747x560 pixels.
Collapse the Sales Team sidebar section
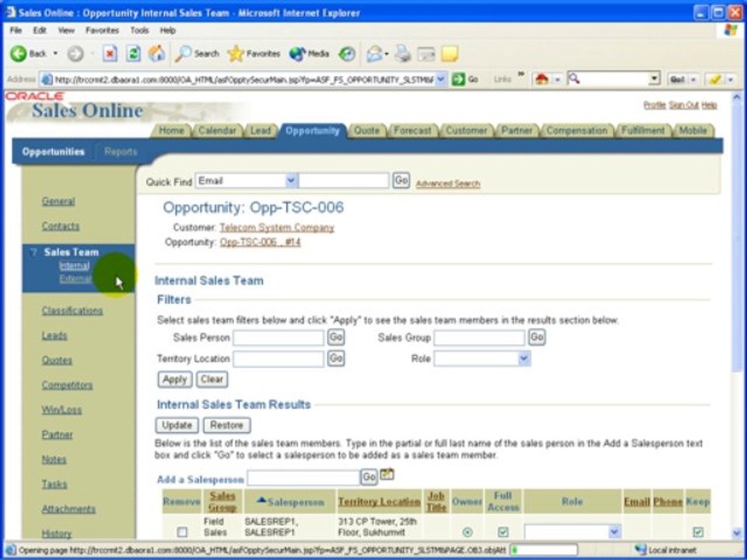coord(33,252)
